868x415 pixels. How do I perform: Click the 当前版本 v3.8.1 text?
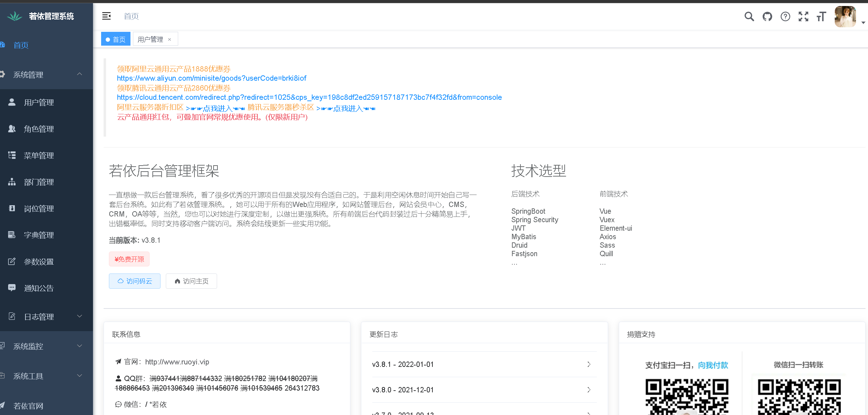134,240
